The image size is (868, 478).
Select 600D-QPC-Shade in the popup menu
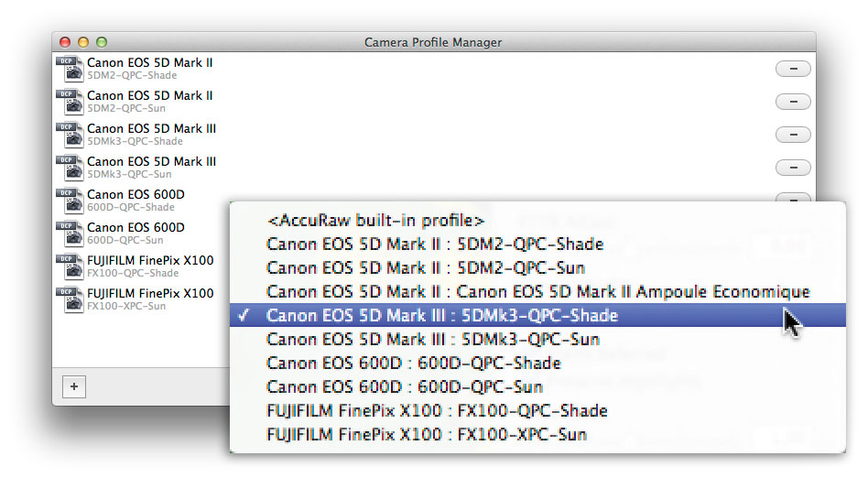(x=537, y=363)
